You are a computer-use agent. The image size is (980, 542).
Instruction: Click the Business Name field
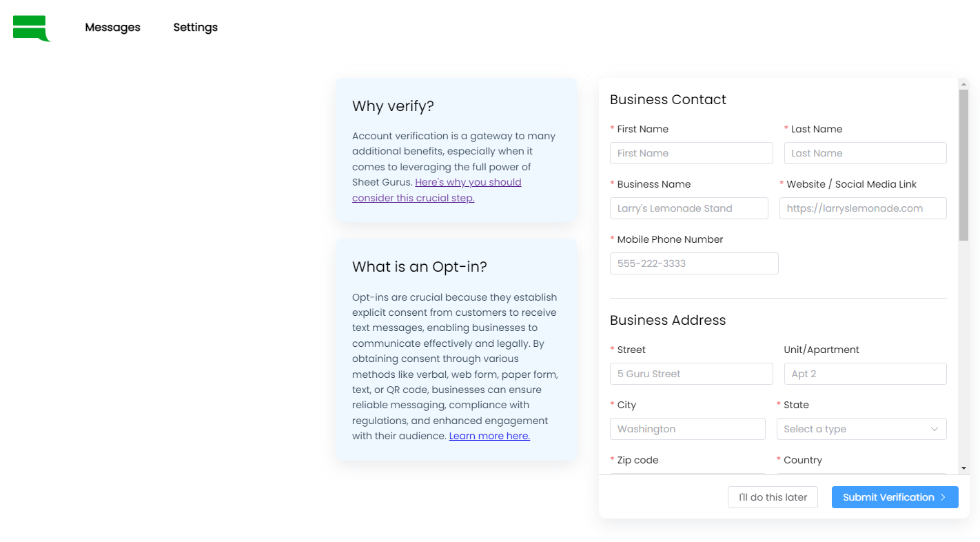(x=688, y=208)
